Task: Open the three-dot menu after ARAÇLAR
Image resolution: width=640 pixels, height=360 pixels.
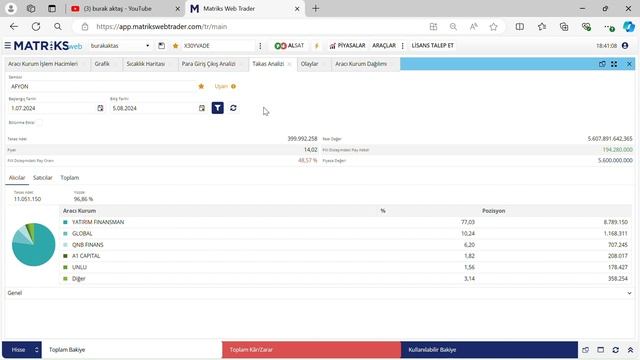Action: [x=402, y=46]
